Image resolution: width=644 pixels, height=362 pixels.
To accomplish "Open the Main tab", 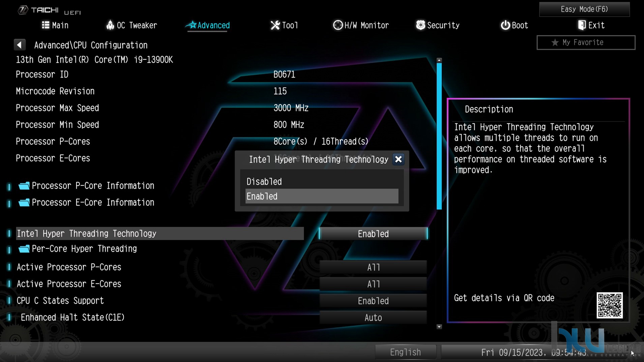I will coord(55,25).
